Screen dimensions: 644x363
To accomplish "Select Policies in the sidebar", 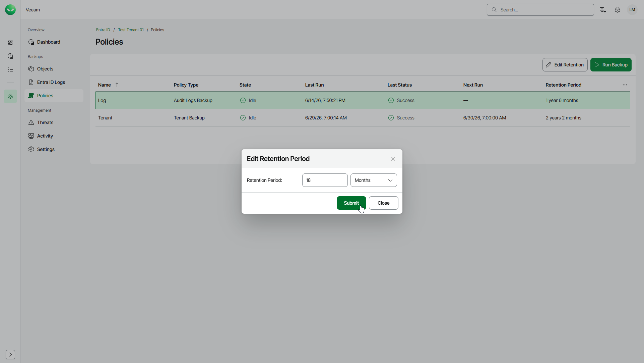I will coord(54,96).
